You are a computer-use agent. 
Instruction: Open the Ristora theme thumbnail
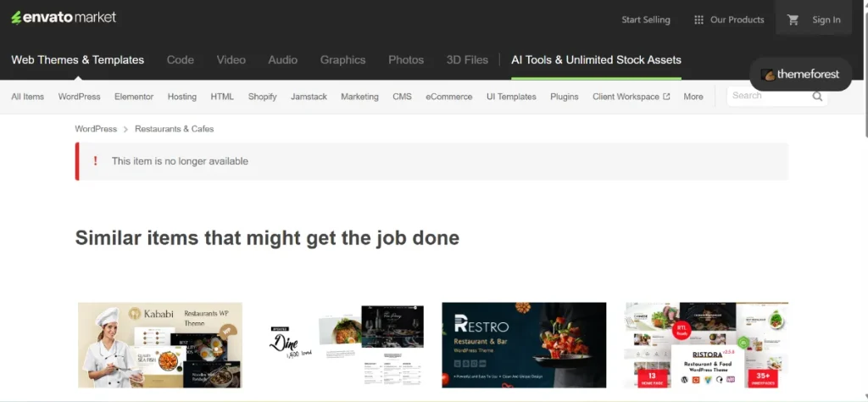coord(706,345)
